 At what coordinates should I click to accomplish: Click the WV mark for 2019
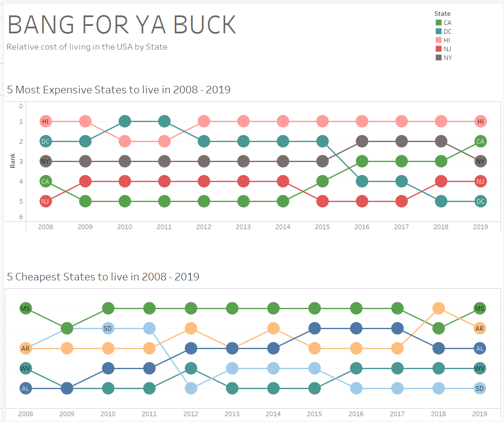(x=479, y=369)
